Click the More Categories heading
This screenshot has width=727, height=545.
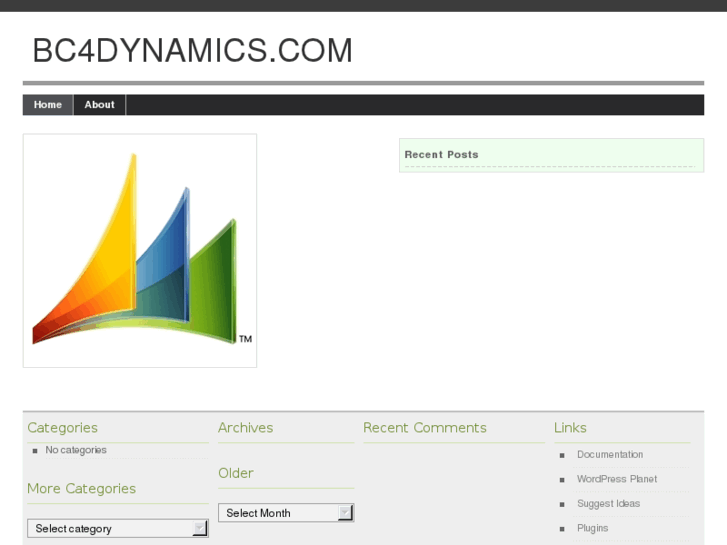pos(82,488)
